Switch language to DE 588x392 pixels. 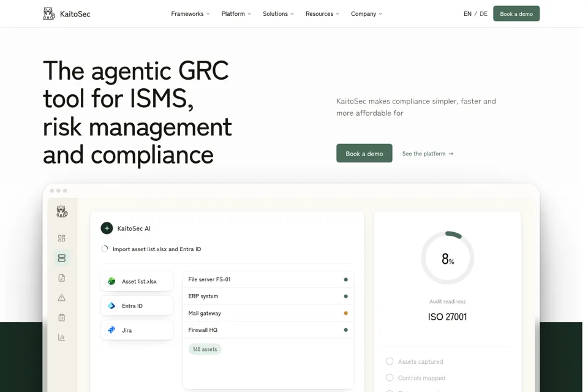tap(483, 14)
